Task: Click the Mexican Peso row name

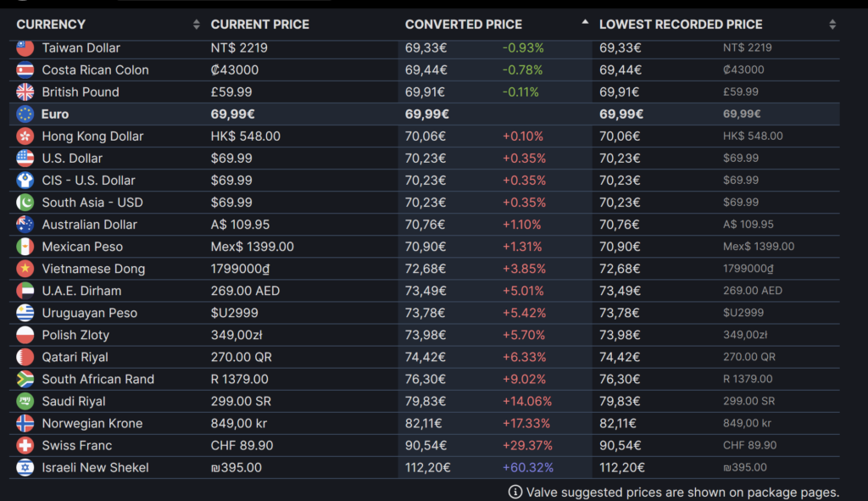Action: (x=82, y=247)
